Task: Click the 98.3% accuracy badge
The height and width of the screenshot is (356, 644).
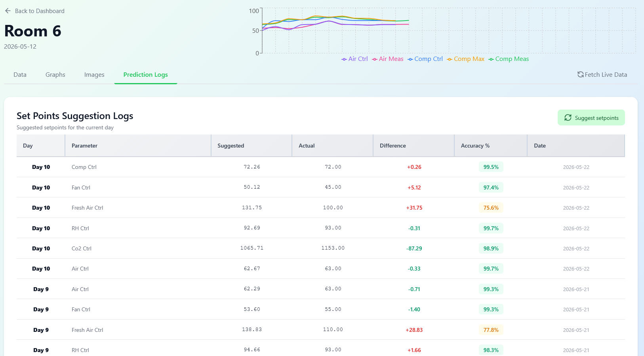Action: tap(491, 350)
